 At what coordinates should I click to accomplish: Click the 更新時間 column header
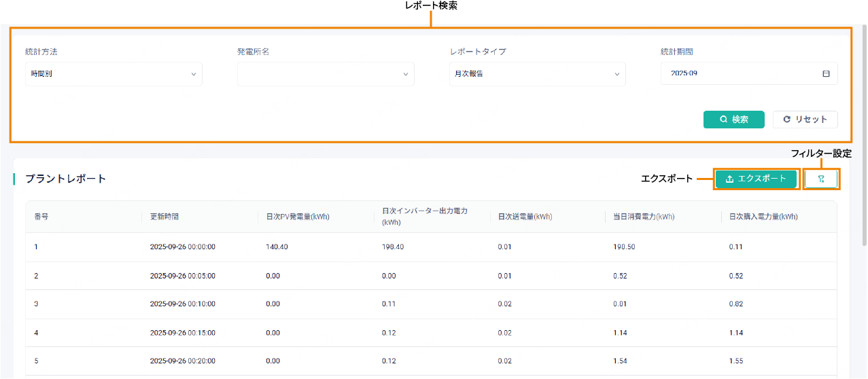coord(164,217)
